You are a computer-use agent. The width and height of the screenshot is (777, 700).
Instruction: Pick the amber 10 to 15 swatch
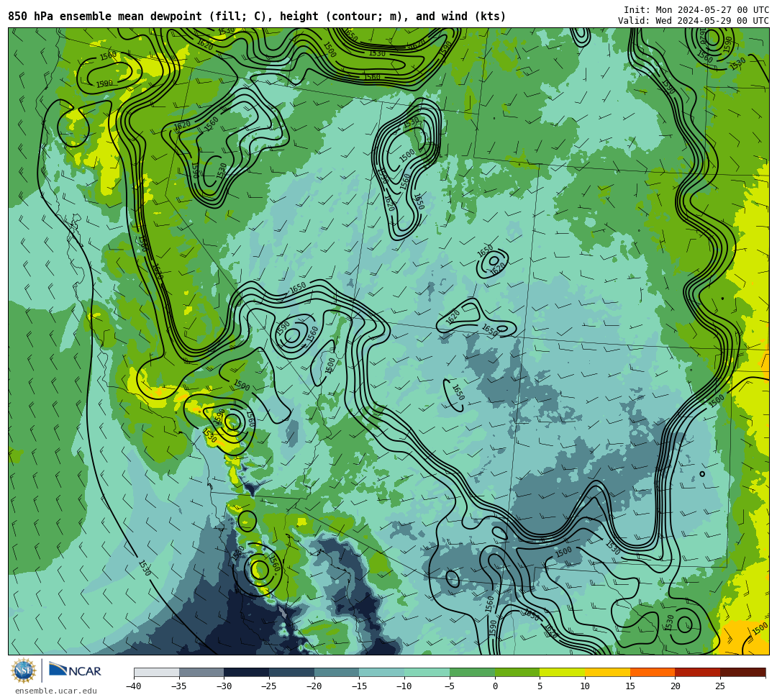607,672
